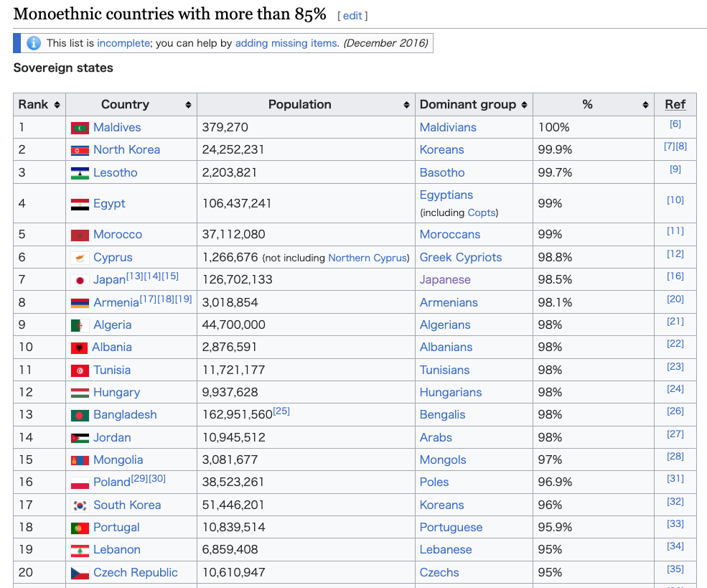Sort by Dominant group column arrows

(x=524, y=105)
